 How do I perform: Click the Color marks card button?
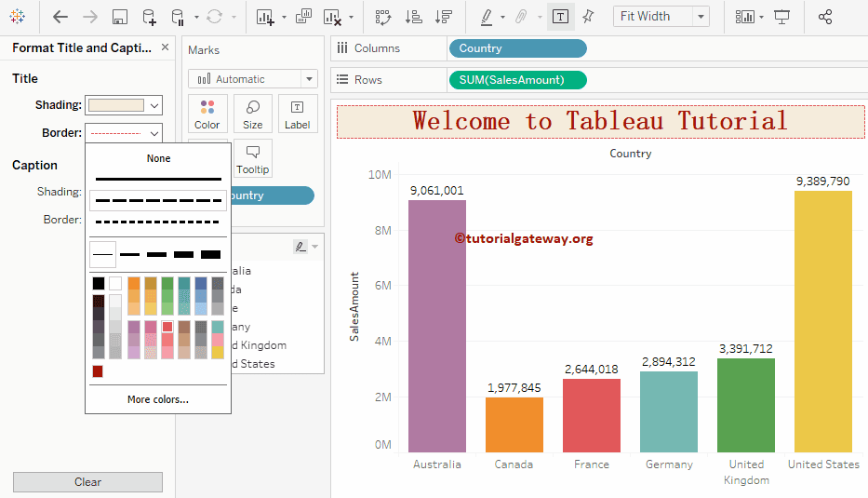click(x=207, y=114)
